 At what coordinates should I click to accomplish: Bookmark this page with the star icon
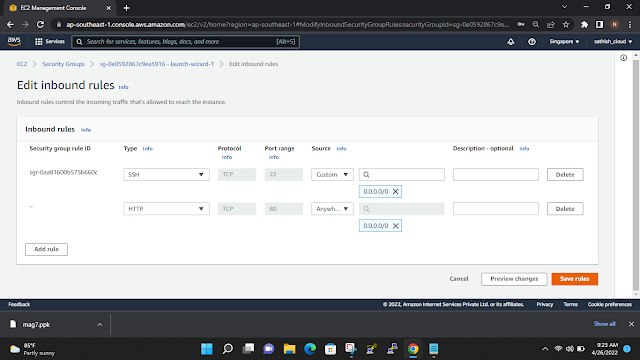point(566,24)
